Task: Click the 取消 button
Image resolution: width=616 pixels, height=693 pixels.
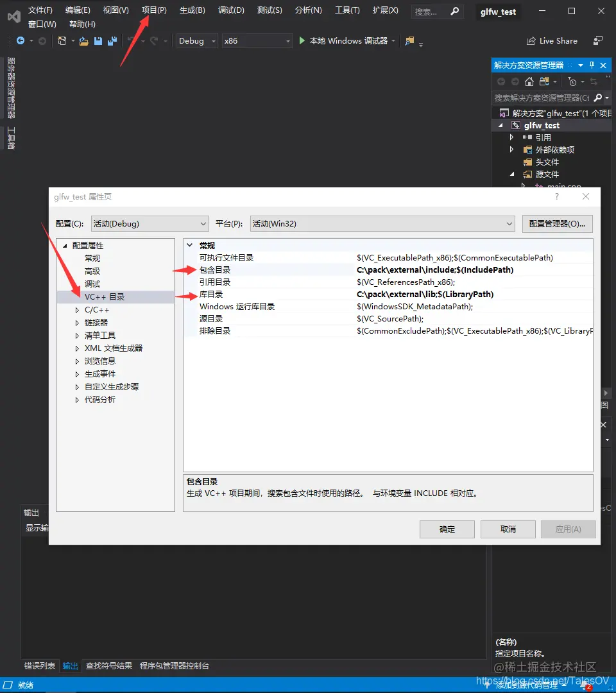Action: pos(508,529)
